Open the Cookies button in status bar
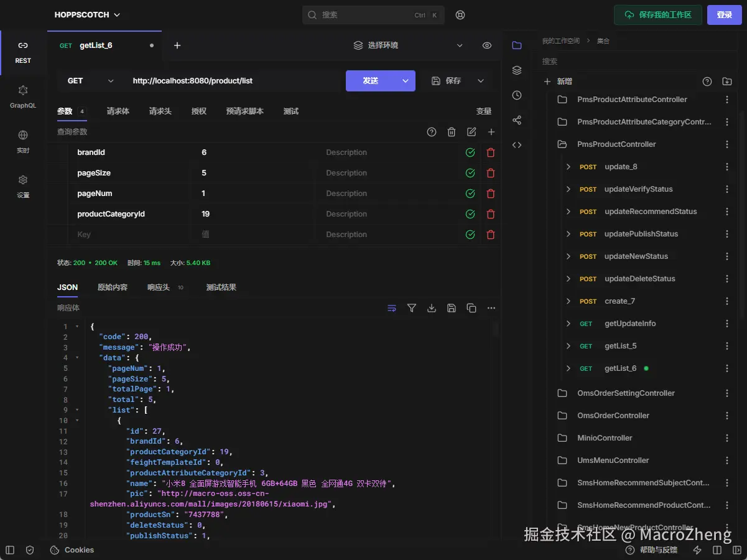Viewport: 747px width, 560px height. (72, 550)
